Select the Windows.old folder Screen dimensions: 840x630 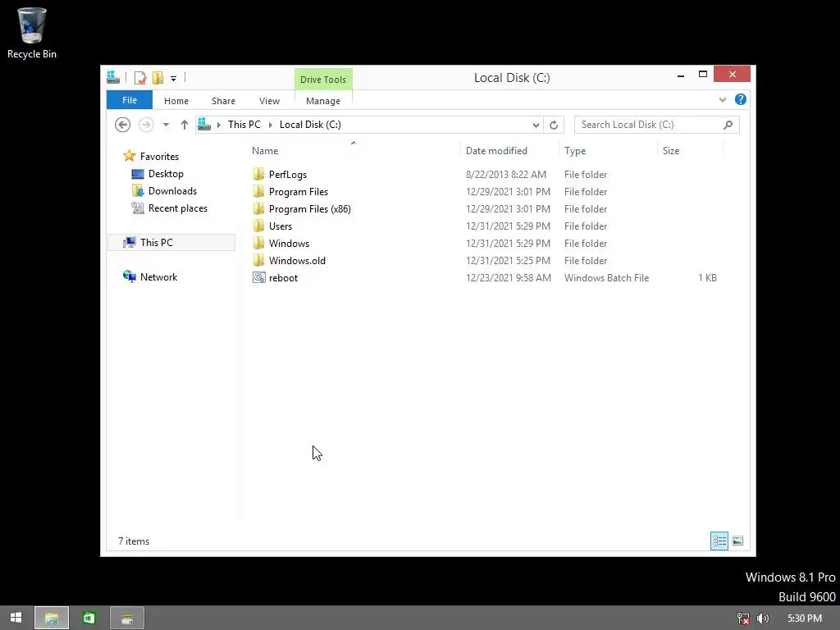click(297, 260)
